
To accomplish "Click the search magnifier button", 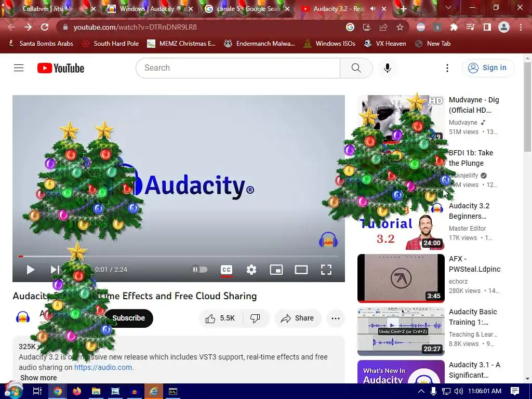I will [356, 68].
